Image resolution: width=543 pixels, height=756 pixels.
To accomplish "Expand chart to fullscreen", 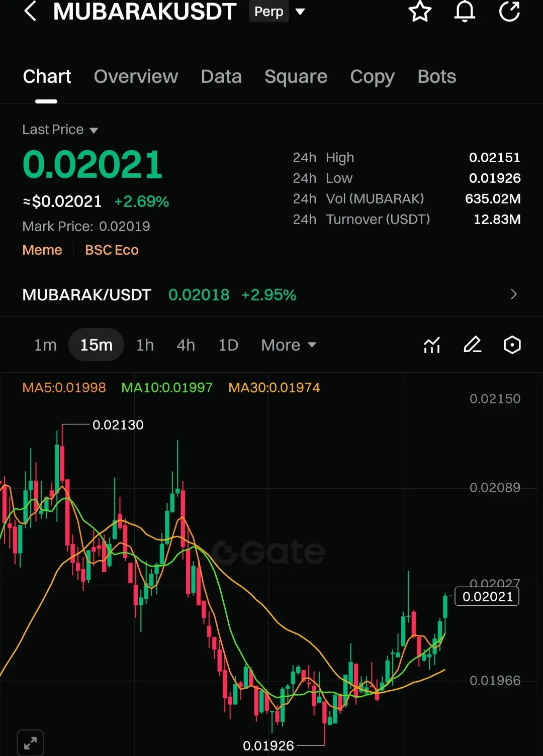I will tap(30, 743).
